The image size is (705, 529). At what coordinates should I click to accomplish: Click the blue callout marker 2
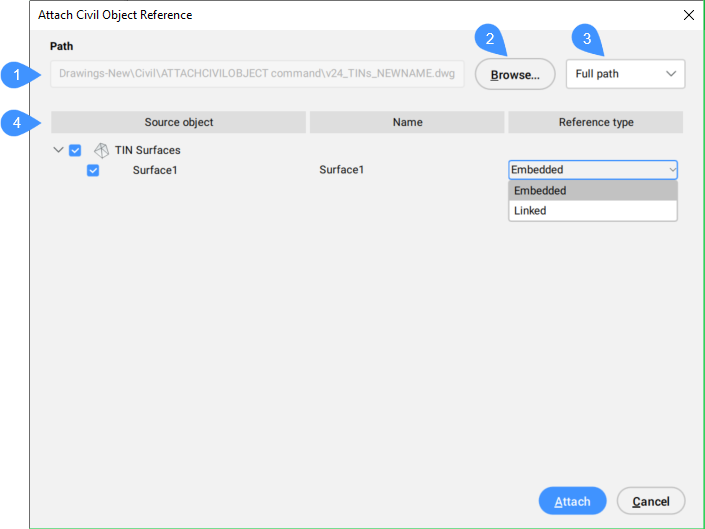[x=490, y=39]
